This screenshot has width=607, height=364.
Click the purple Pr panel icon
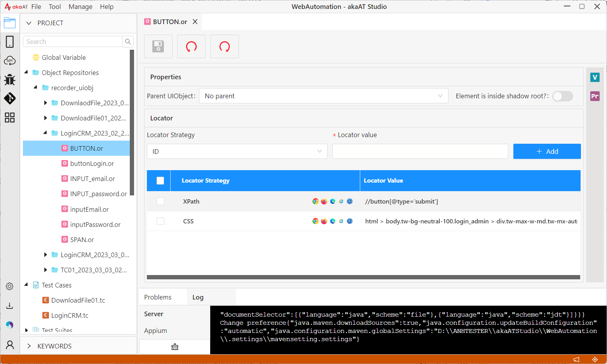click(595, 96)
